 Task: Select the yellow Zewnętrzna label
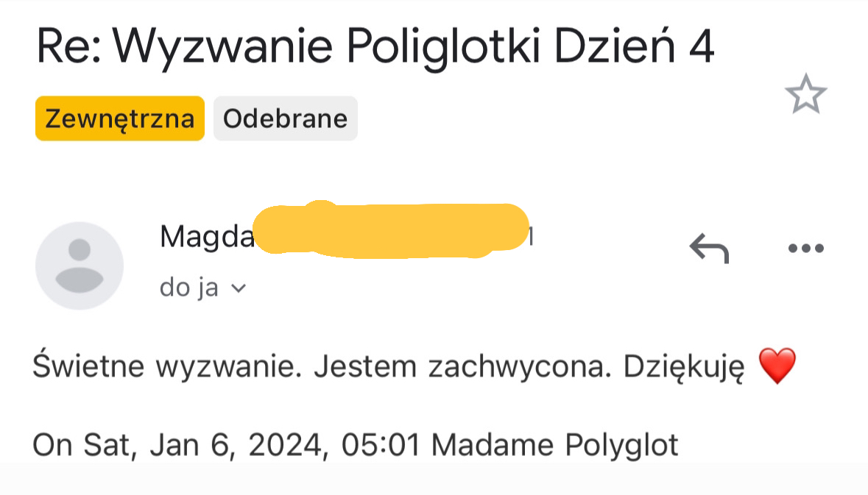tap(120, 118)
